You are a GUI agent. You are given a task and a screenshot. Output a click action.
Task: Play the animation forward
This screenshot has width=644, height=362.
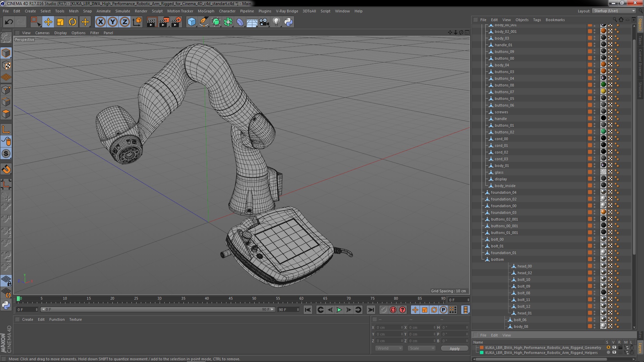339,310
